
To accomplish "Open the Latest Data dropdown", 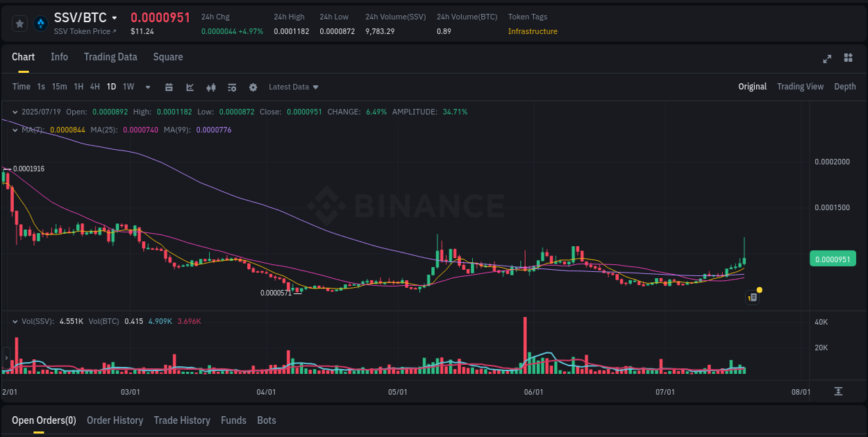I will tap(293, 87).
